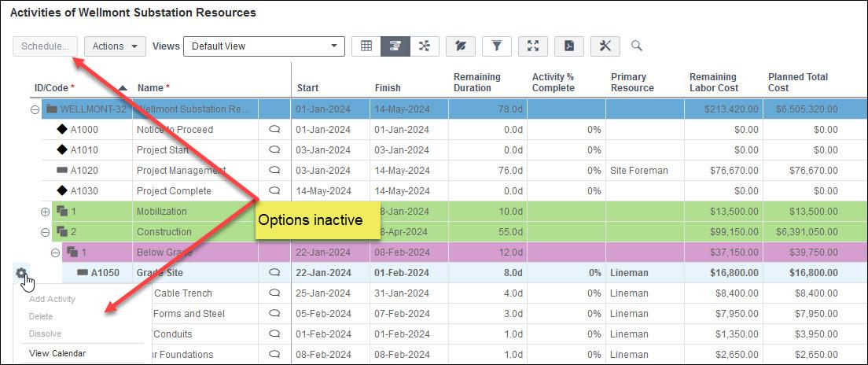Image resolution: width=868 pixels, height=365 pixels.
Task: Click the search magnifier icon
Action: (637, 46)
